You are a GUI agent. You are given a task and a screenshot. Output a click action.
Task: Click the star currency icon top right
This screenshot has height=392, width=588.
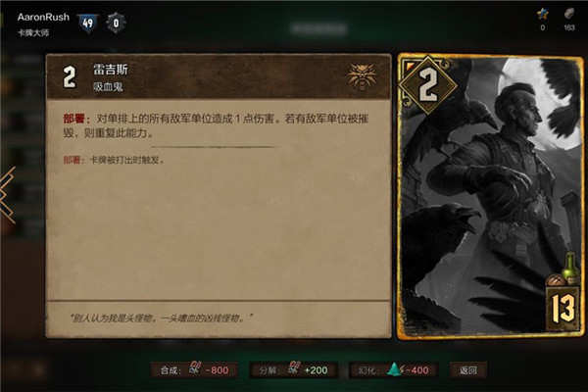tap(542, 15)
